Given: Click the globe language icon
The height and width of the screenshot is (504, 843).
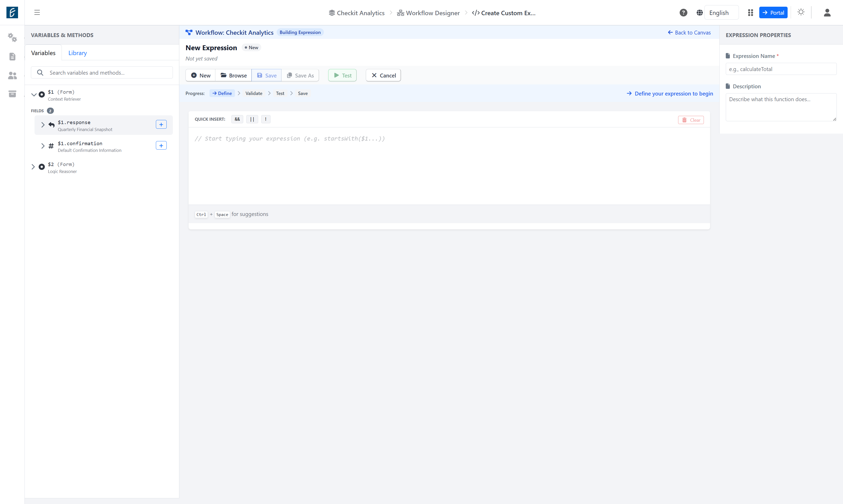Looking at the screenshot, I should click(699, 13).
